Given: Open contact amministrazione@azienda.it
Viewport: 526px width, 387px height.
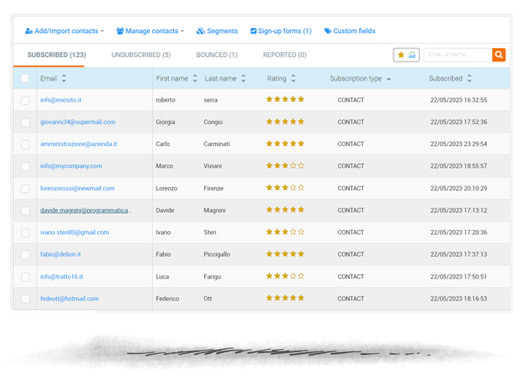Looking at the screenshot, I should click(x=78, y=144).
